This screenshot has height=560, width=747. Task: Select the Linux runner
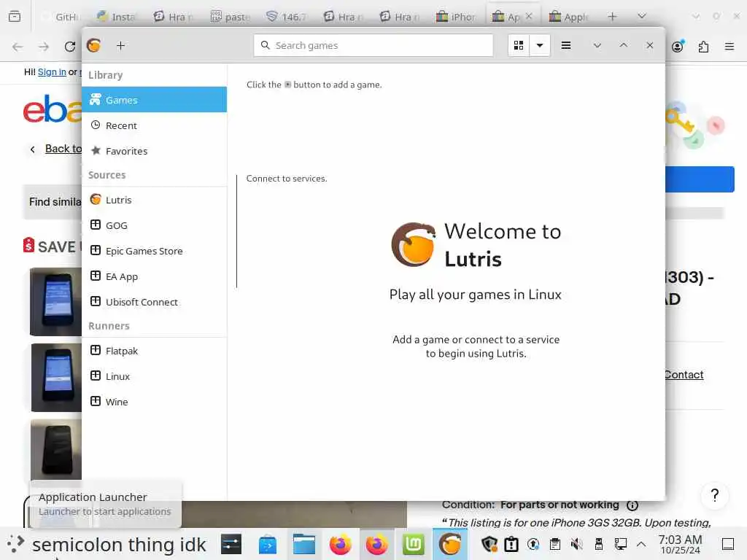(x=155, y=376)
